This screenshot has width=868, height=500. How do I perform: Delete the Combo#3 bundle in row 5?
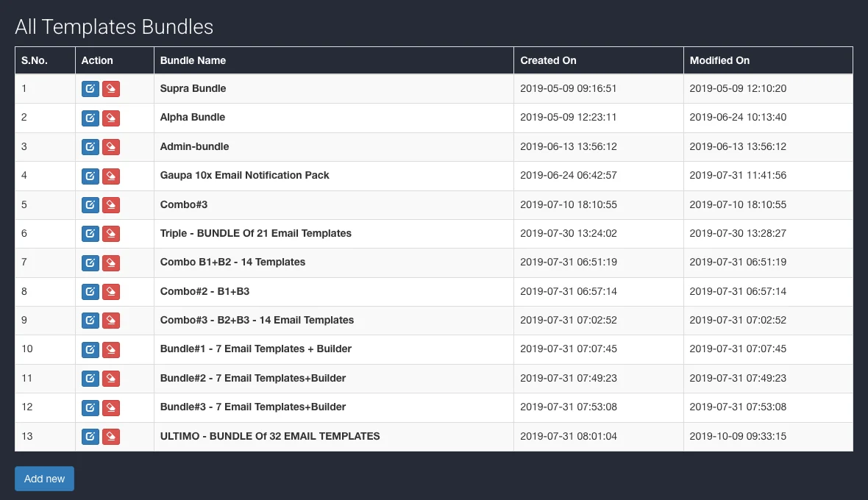click(x=111, y=204)
